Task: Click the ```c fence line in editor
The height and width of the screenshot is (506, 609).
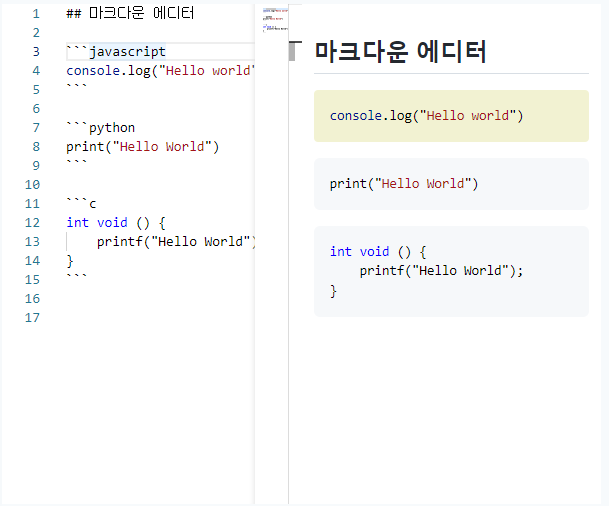Action: [x=81, y=204]
